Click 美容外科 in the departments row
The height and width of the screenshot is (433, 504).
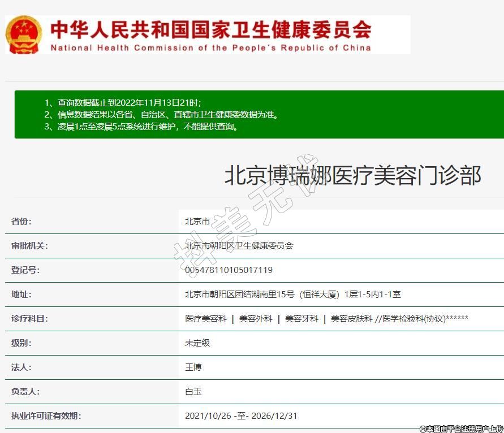coord(256,319)
